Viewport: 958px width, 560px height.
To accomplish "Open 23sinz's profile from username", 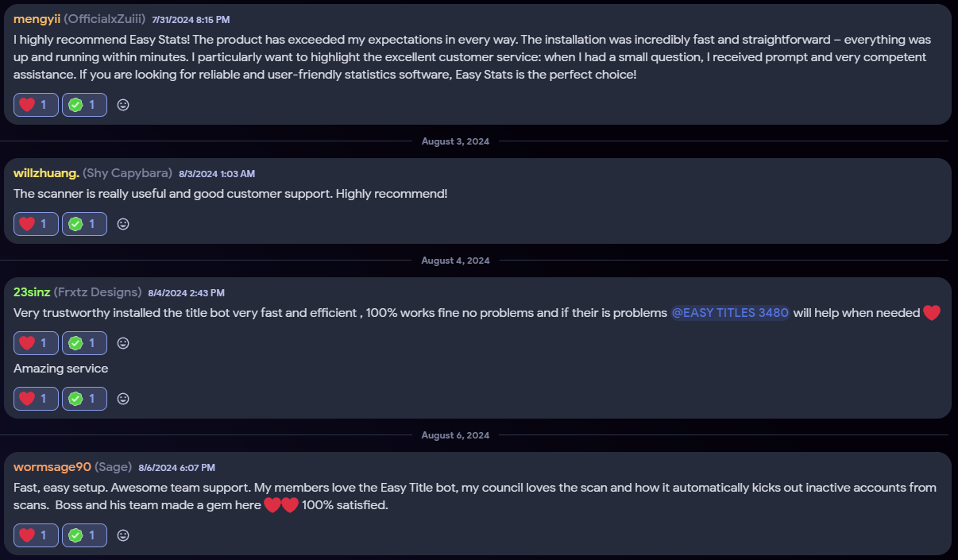I will pos(32,292).
